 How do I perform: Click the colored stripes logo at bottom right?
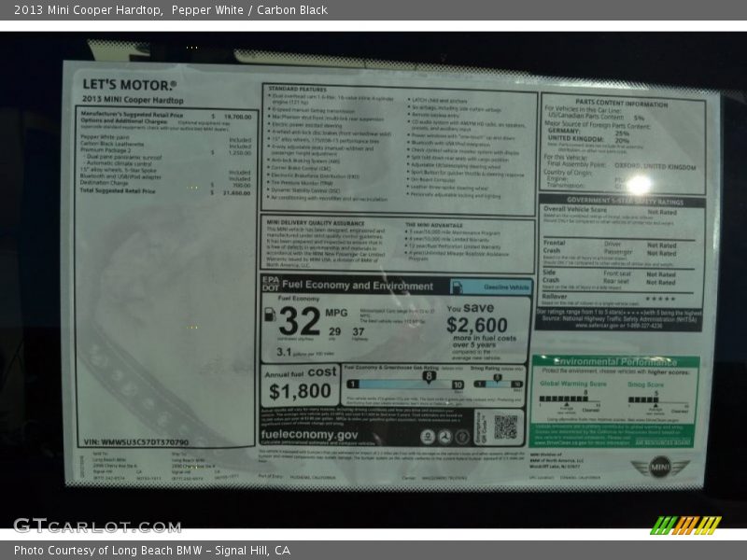tap(685, 525)
